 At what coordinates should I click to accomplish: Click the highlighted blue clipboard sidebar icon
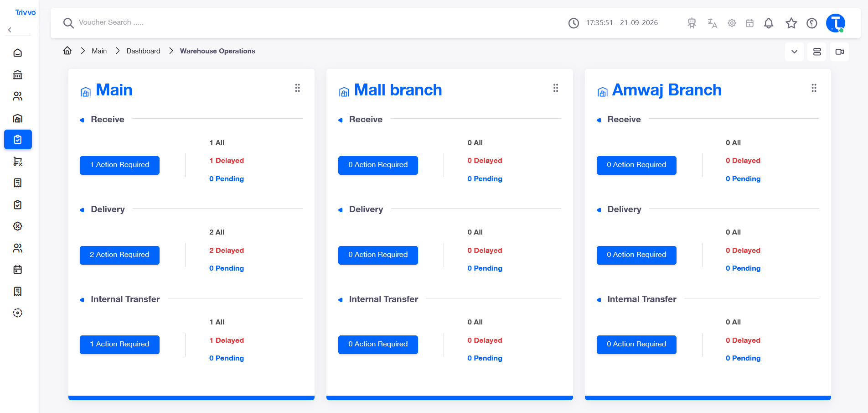tap(18, 140)
